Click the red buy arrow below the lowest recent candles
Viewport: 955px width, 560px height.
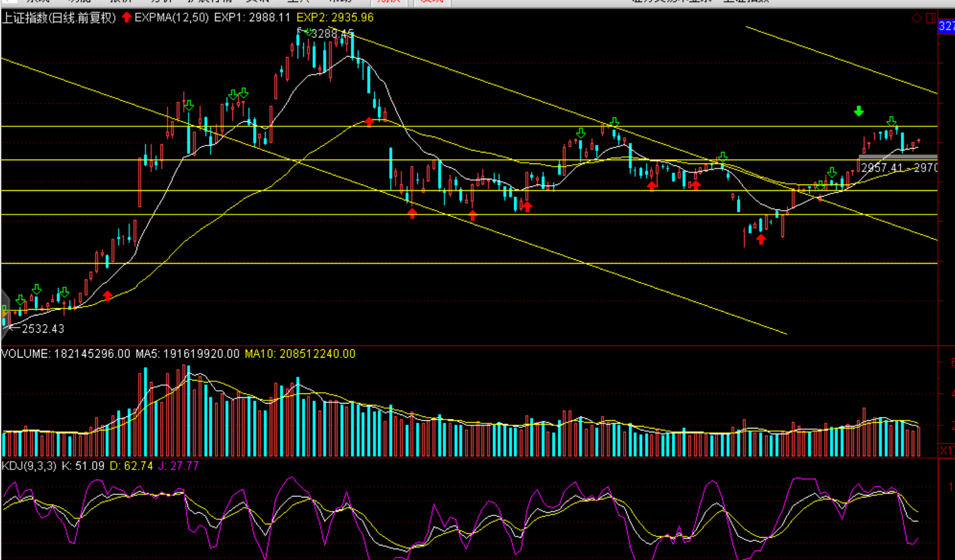761,239
